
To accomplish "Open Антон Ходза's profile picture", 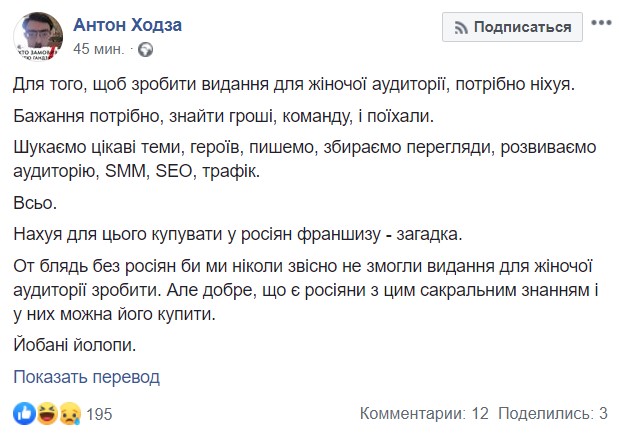I will pyautogui.click(x=39, y=37).
